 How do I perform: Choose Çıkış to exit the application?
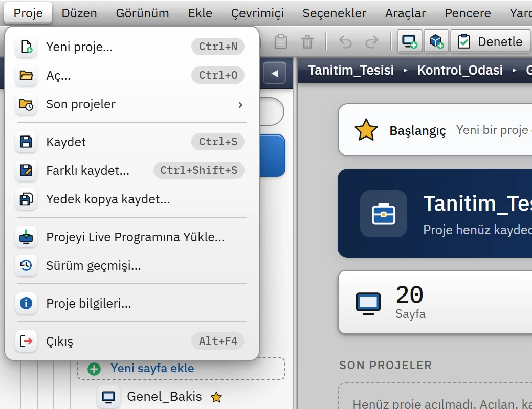point(131,341)
